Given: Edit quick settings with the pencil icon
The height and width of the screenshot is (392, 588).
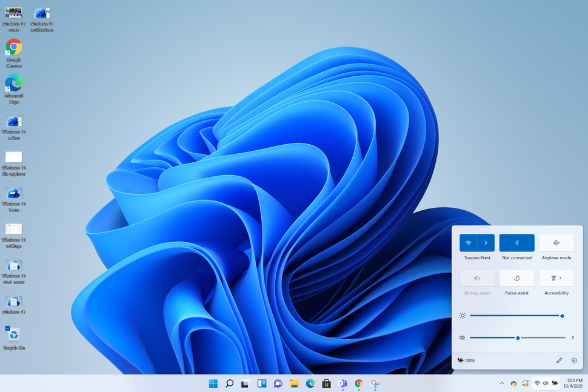Looking at the screenshot, I should 559,360.
